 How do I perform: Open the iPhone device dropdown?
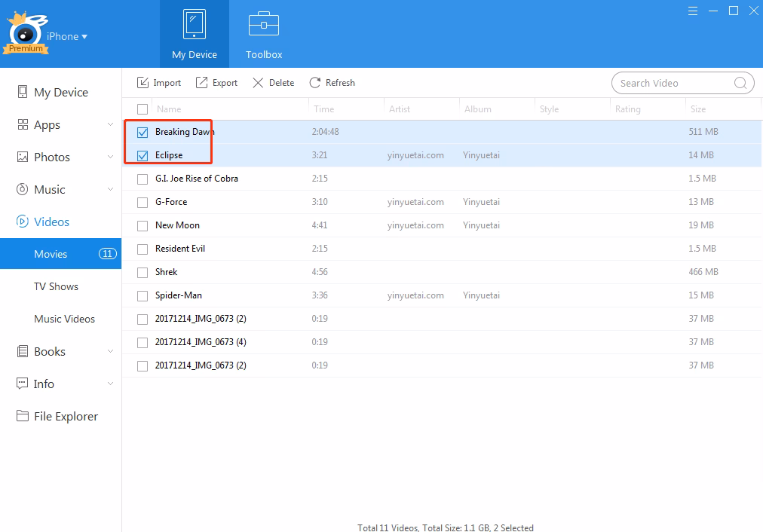tap(66, 35)
